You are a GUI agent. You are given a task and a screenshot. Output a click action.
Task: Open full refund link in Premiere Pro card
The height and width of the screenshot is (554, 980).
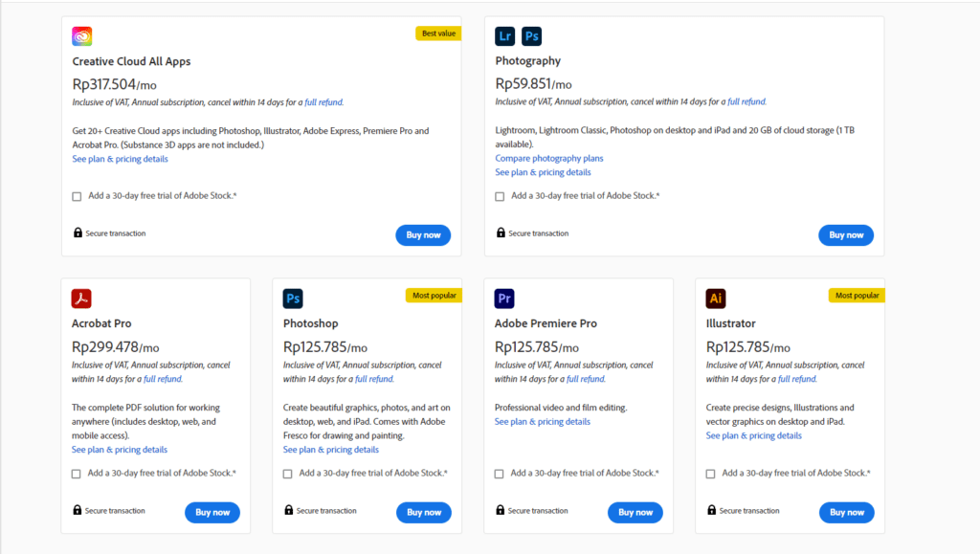586,379
